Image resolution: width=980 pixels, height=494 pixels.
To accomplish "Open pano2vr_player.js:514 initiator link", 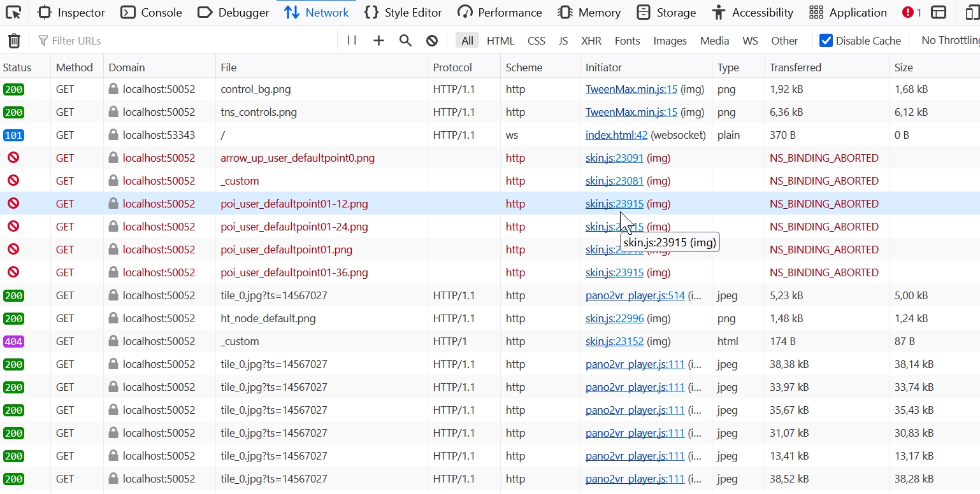I will (x=635, y=295).
